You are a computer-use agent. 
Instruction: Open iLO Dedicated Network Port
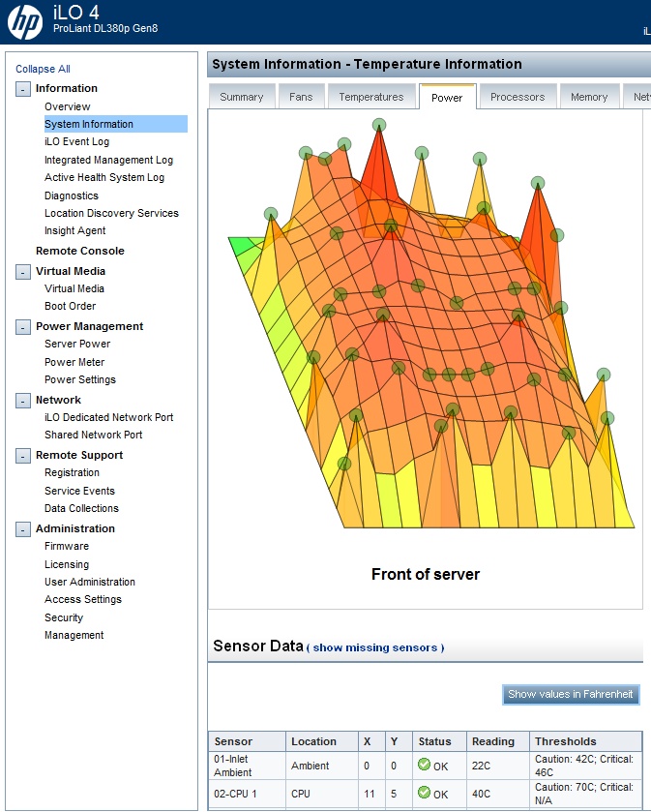108,418
